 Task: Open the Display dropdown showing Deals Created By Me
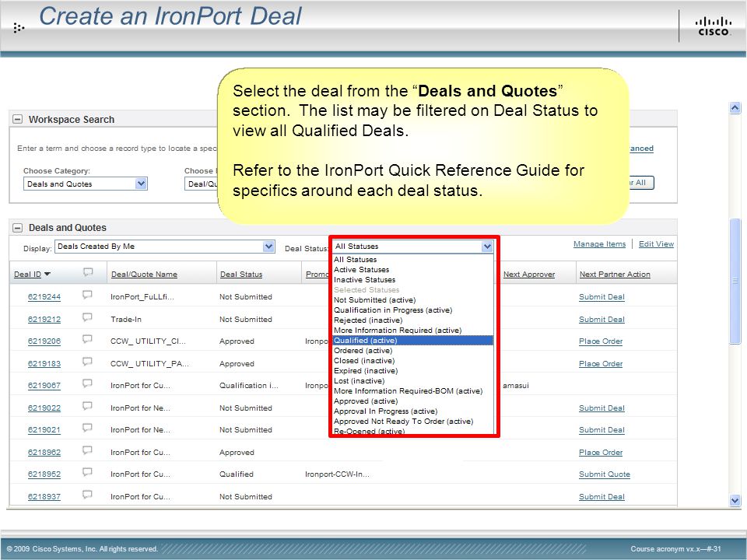(x=165, y=247)
